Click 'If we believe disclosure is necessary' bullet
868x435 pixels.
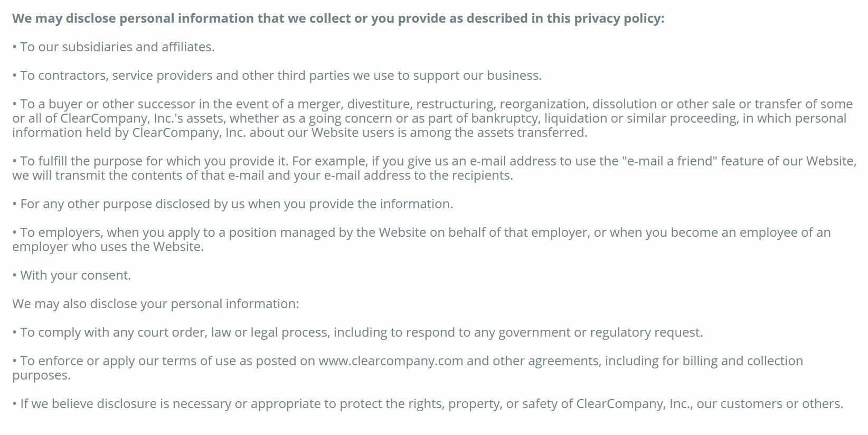tap(428, 404)
